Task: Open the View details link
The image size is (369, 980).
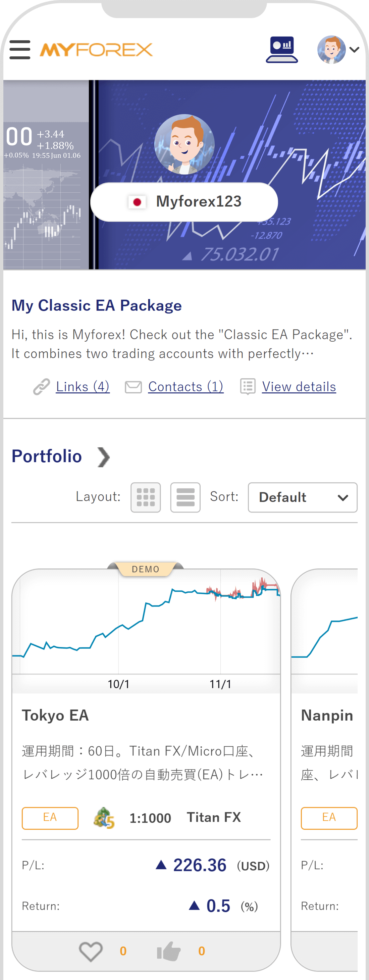Action: pos(299,387)
